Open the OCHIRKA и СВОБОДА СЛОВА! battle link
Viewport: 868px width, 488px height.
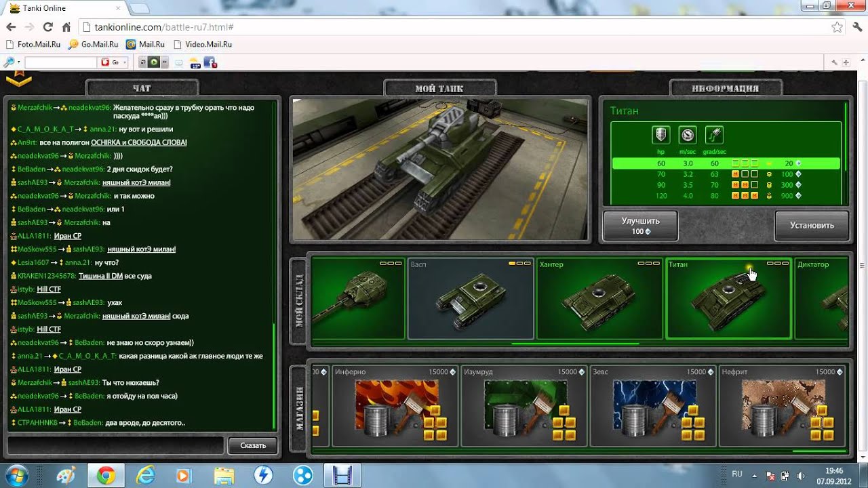[138, 142]
